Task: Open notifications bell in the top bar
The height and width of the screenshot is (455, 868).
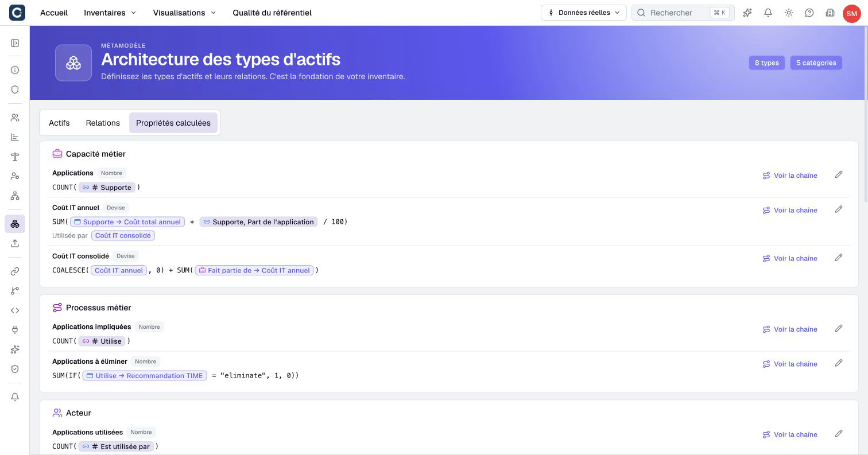Action: click(768, 13)
